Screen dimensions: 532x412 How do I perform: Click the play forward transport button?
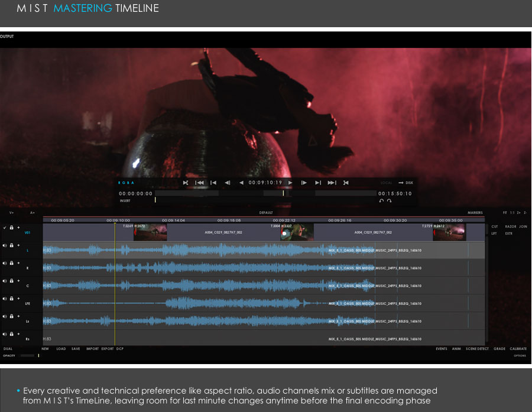(x=290, y=183)
